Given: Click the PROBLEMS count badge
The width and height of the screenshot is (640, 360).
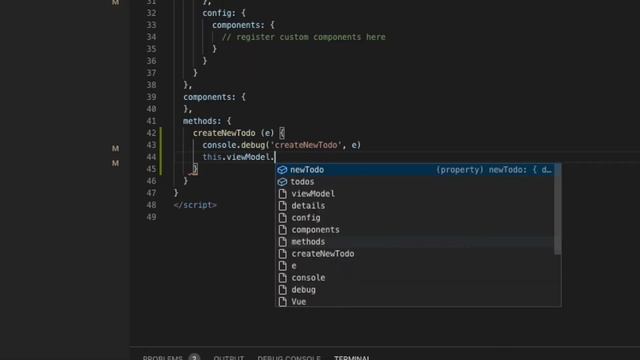Looking at the screenshot, I should (194, 358).
